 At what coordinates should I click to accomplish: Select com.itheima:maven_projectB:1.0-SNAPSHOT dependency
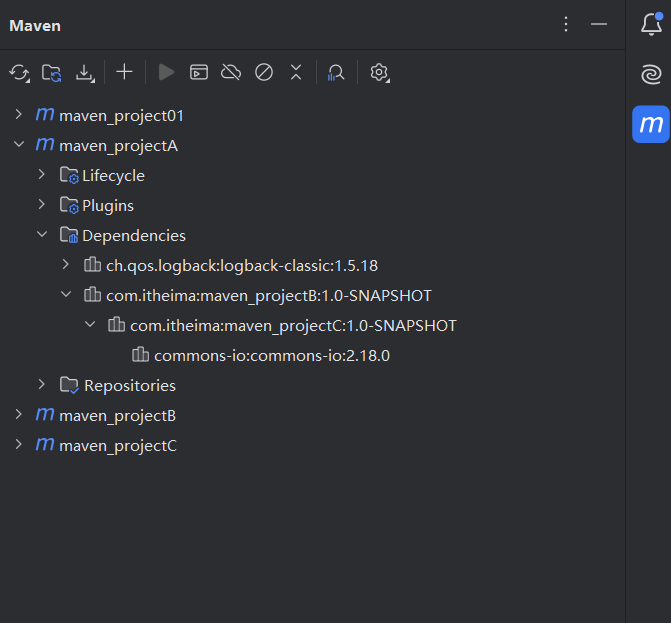[269, 296]
